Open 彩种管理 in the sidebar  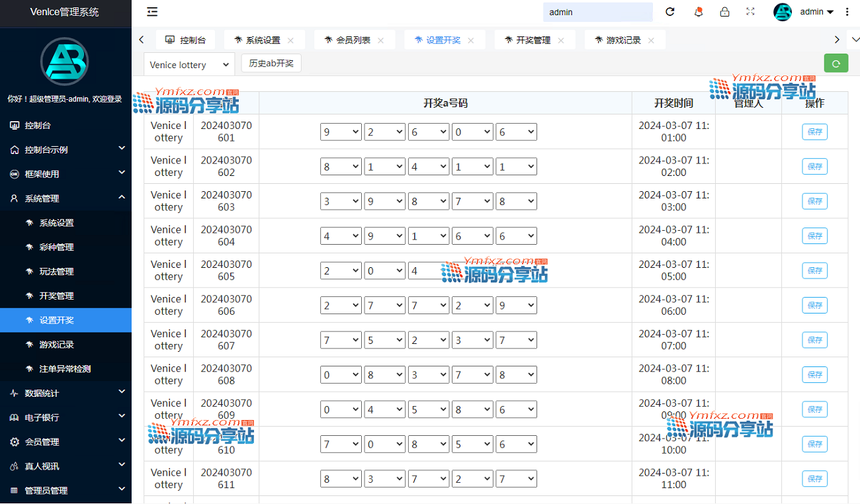point(56,247)
